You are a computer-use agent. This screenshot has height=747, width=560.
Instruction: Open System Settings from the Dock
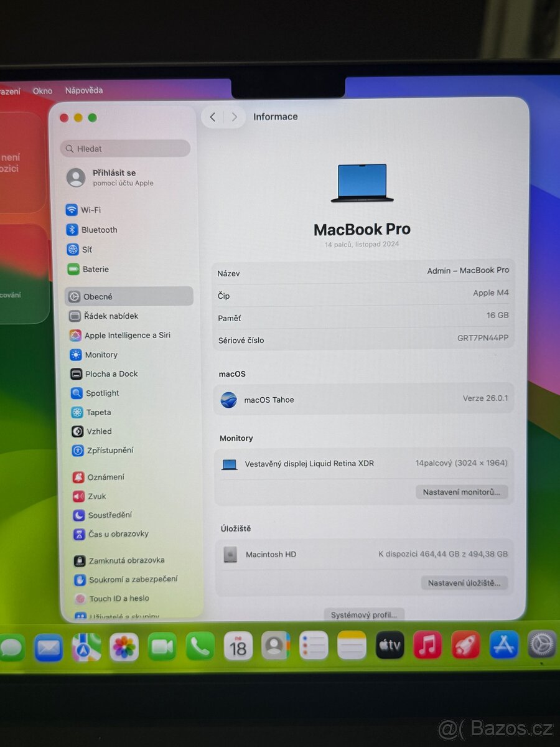tap(542, 644)
